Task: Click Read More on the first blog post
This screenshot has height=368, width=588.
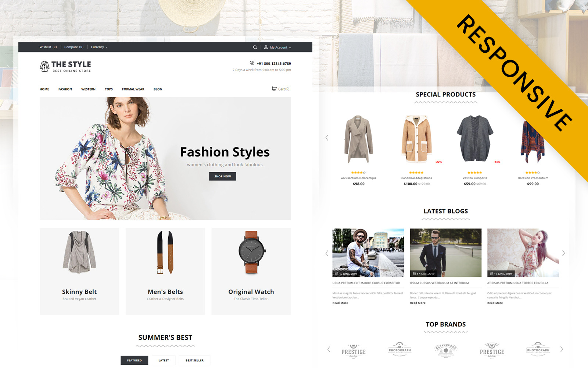Action: coord(340,302)
